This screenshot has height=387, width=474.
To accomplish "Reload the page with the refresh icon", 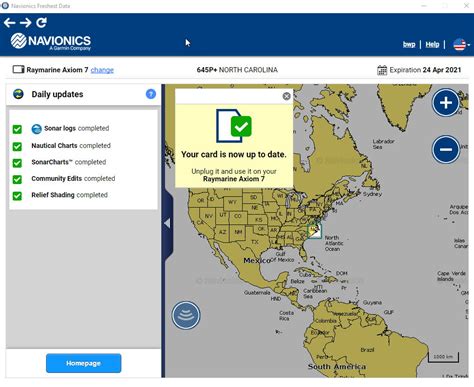I will [x=41, y=22].
